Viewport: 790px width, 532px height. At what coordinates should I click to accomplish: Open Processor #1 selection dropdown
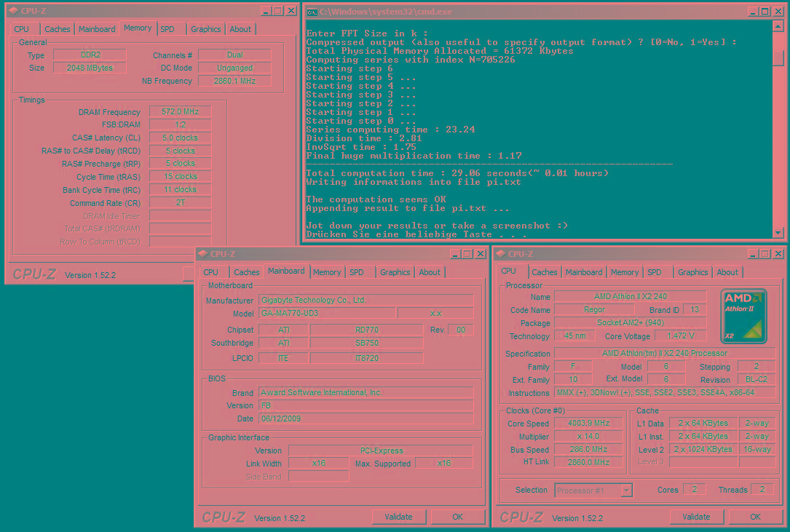tap(627, 491)
